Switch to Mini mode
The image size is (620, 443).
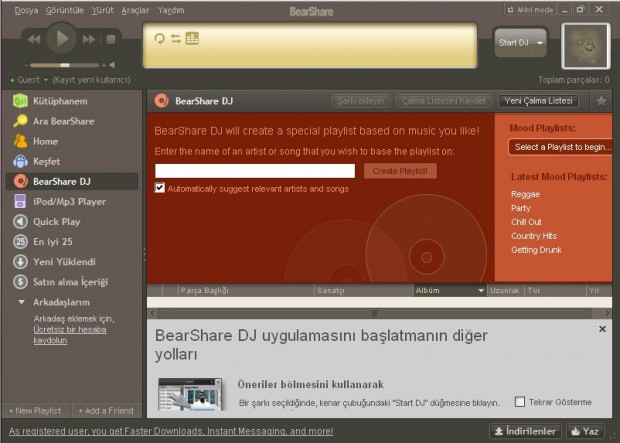pos(531,10)
